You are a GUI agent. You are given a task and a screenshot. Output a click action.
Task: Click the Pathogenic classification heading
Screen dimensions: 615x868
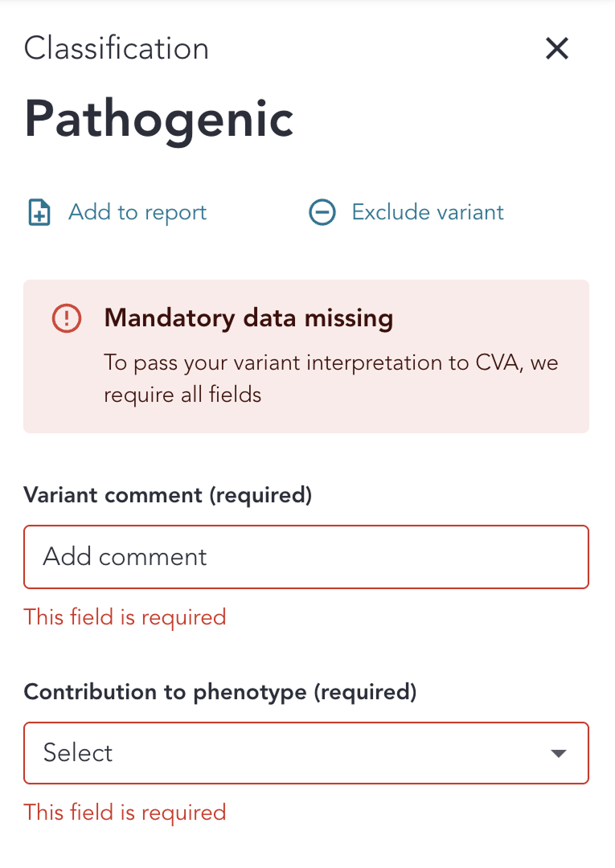158,119
